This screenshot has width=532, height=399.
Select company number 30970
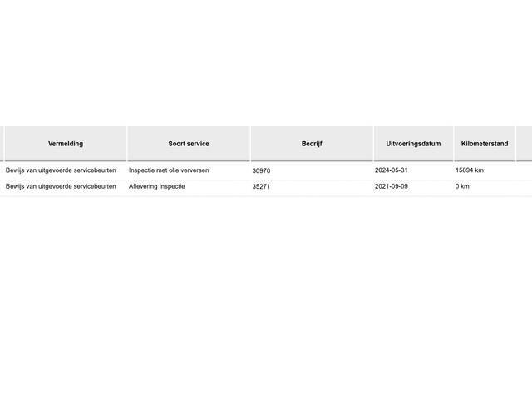262,170
